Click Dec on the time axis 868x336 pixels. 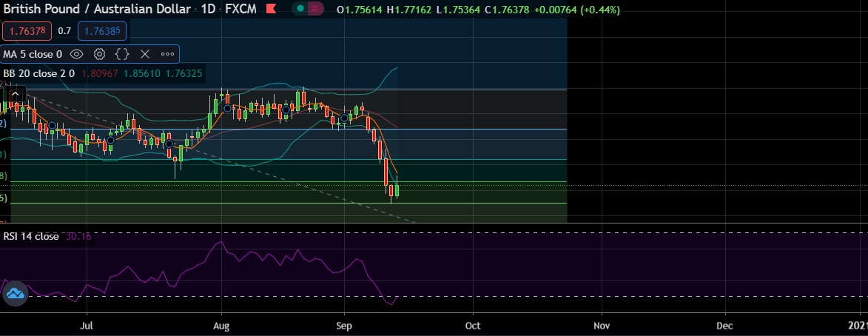[724, 326]
